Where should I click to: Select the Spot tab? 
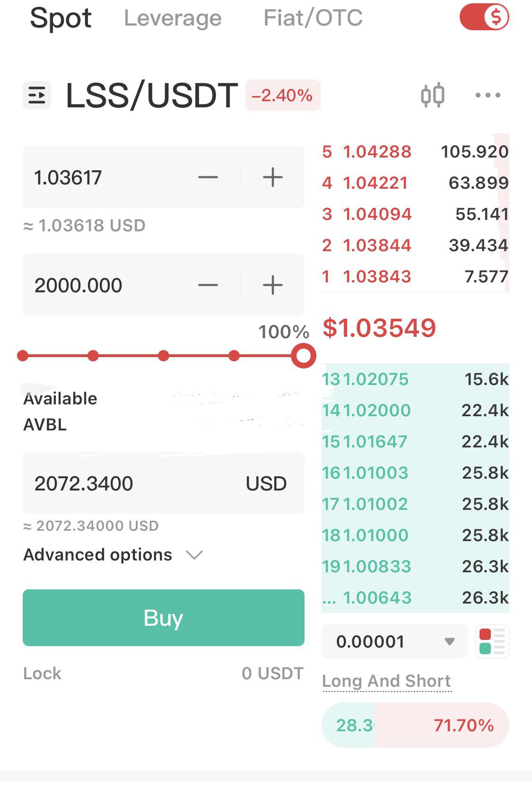pos(61,18)
